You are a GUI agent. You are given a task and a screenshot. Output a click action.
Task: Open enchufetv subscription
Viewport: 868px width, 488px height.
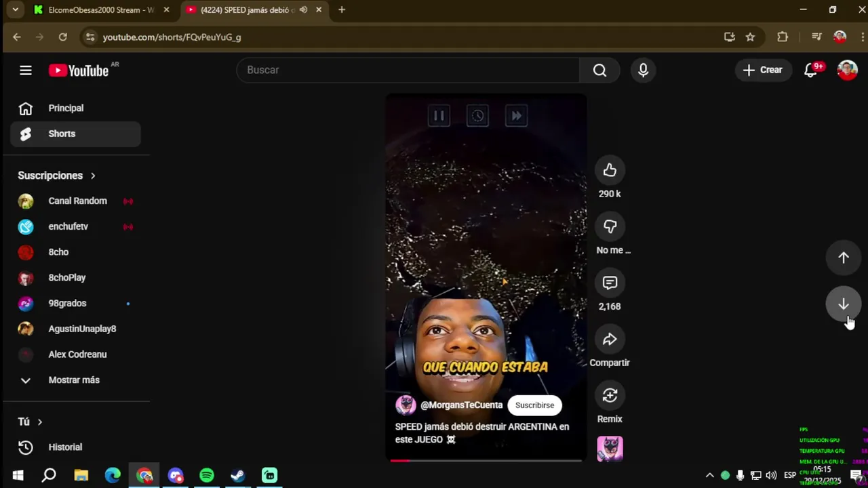pyautogui.click(x=75, y=227)
